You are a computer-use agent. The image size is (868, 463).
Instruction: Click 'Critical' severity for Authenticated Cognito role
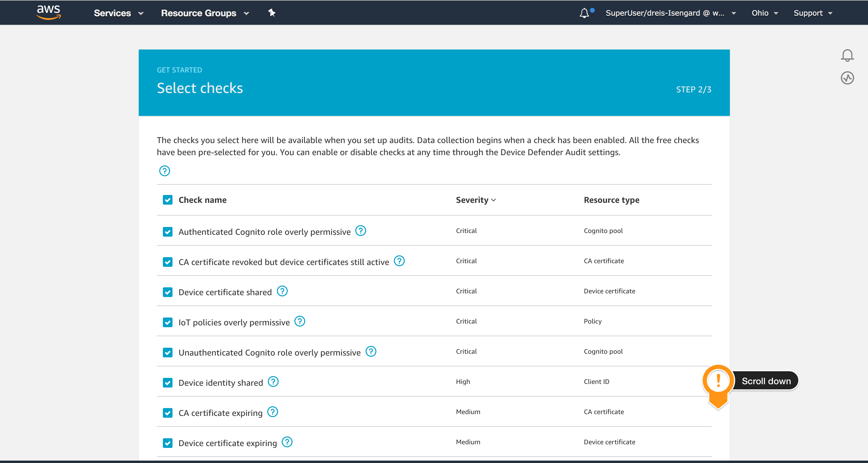pos(466,231)
